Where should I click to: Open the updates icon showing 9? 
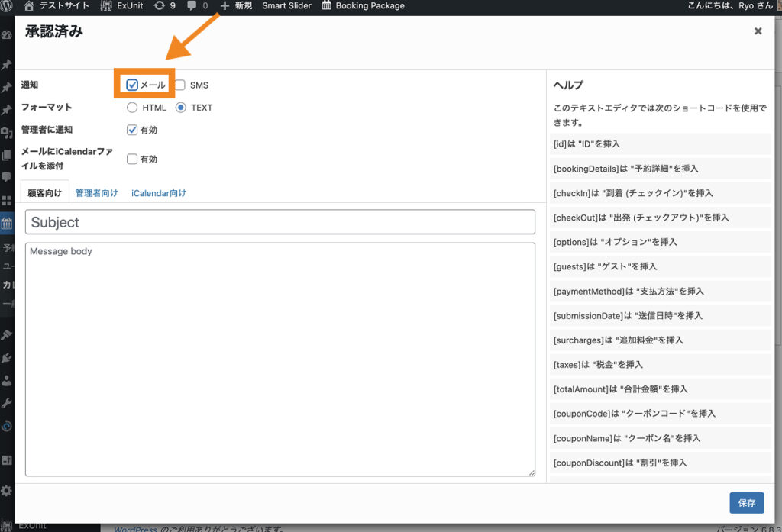pyautogui.click(x=164, y=6)
